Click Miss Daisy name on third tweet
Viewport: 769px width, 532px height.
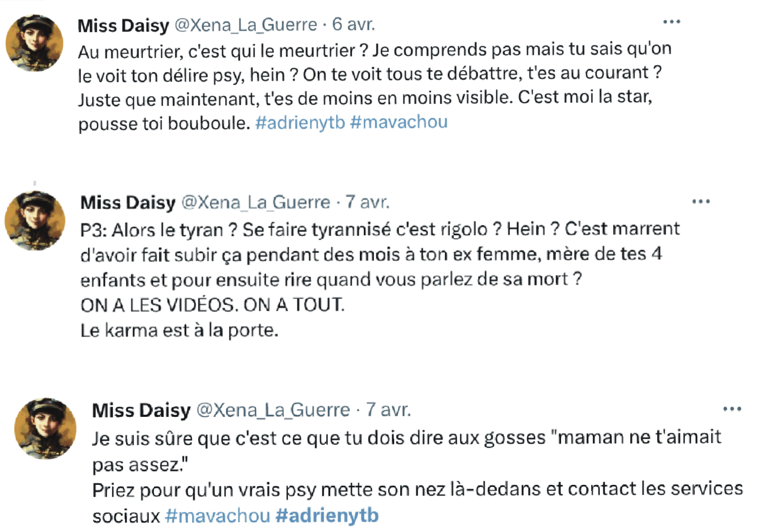click(x=141, y=410)
